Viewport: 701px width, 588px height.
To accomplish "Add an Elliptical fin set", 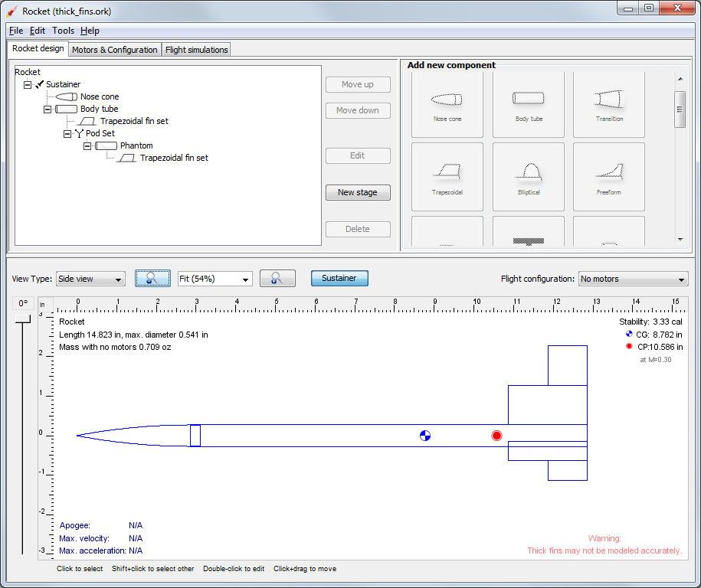I will (528, 176).
